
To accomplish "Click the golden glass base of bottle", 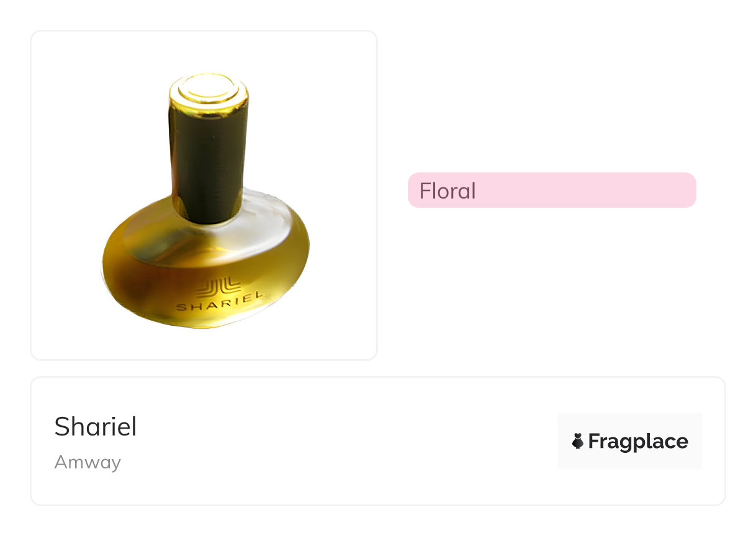I will (149, 279).
